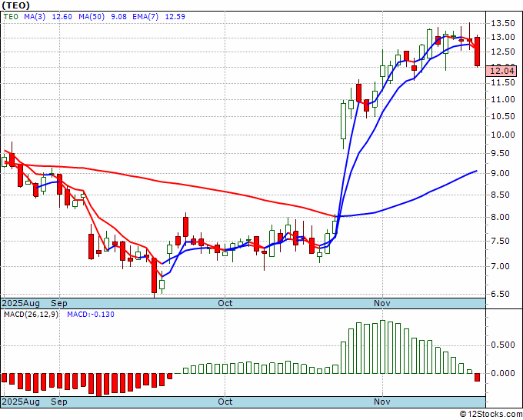Click the 9.08 MA(50) value
Screen dimensions: 523x420
pyautogui.click(x=118, y=17)
